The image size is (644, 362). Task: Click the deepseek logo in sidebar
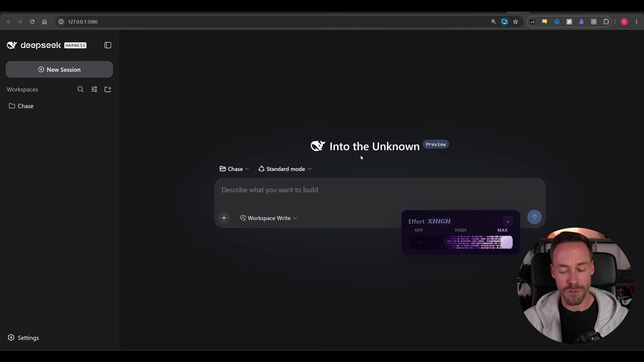[x=47, y=45]
